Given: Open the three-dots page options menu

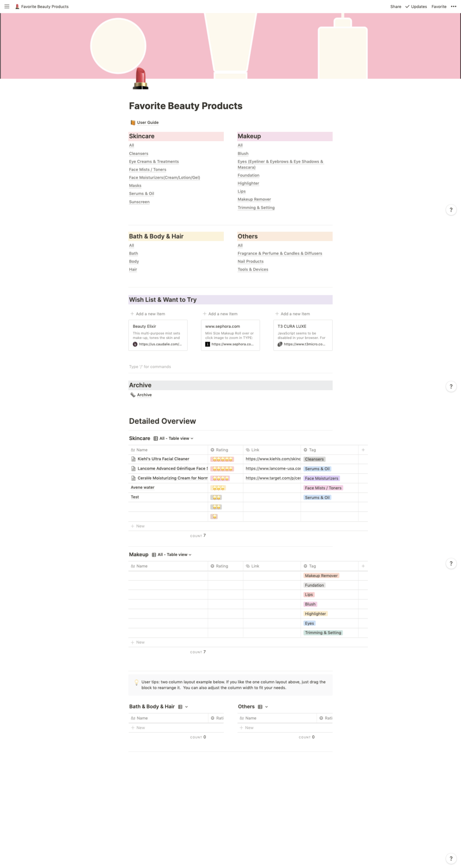Looking at the screenshot, I should coord(454,6).
